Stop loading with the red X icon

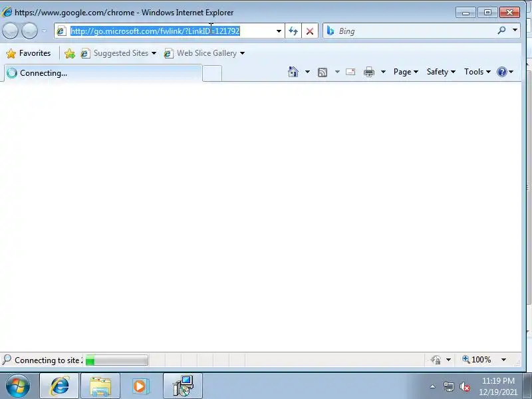click(x=309, y=31)
